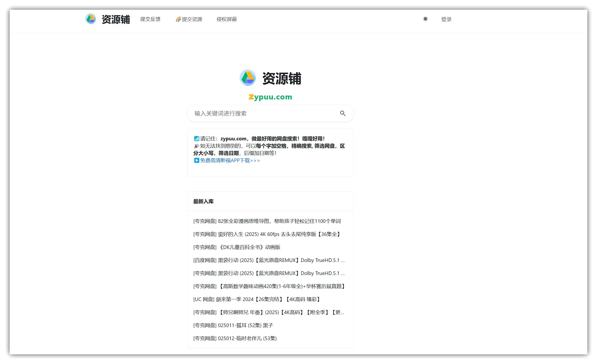Open 蛮好的人生 (2025) 4K resource entry
The height and width of the screenshot is (364, 597).
coord(267,234)
